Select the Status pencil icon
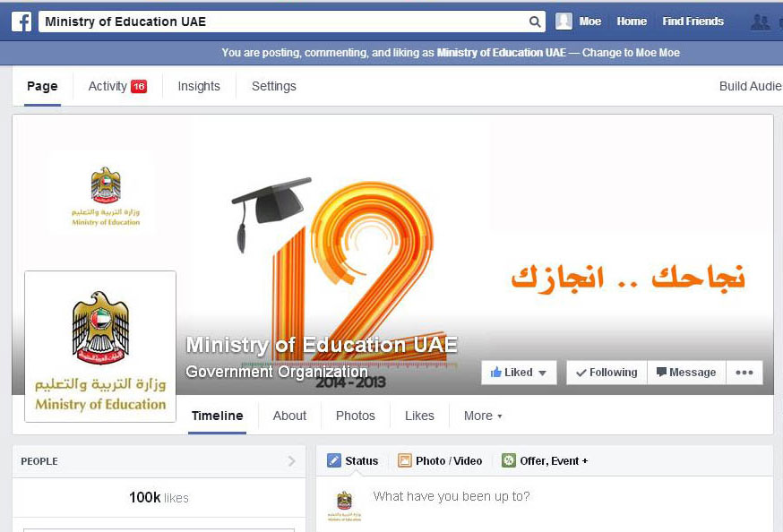 tap(333, 460)
